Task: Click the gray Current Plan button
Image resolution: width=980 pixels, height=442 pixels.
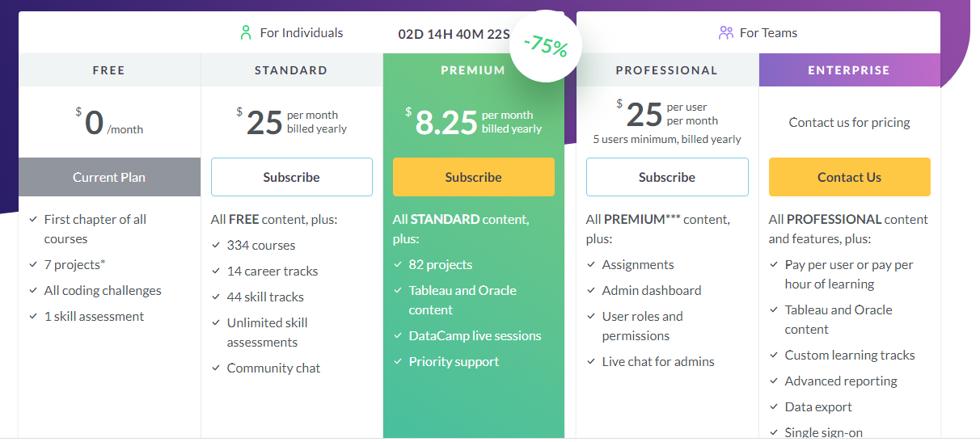Action: tap(109, 177)
